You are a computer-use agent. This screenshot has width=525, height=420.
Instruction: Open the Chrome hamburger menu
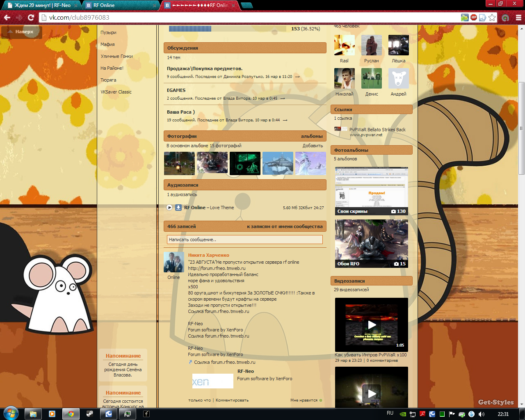(518, 17)
